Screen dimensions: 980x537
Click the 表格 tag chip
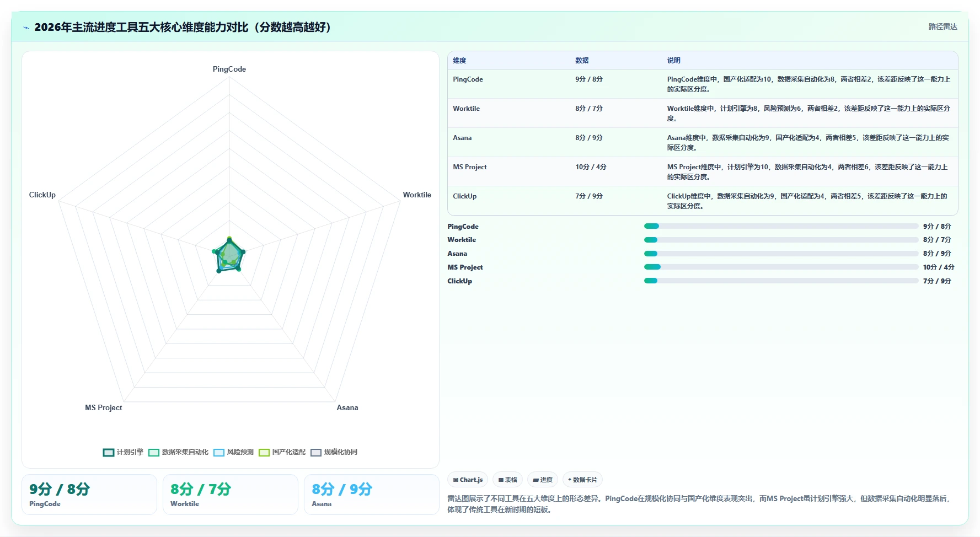(x=508, y=480)
